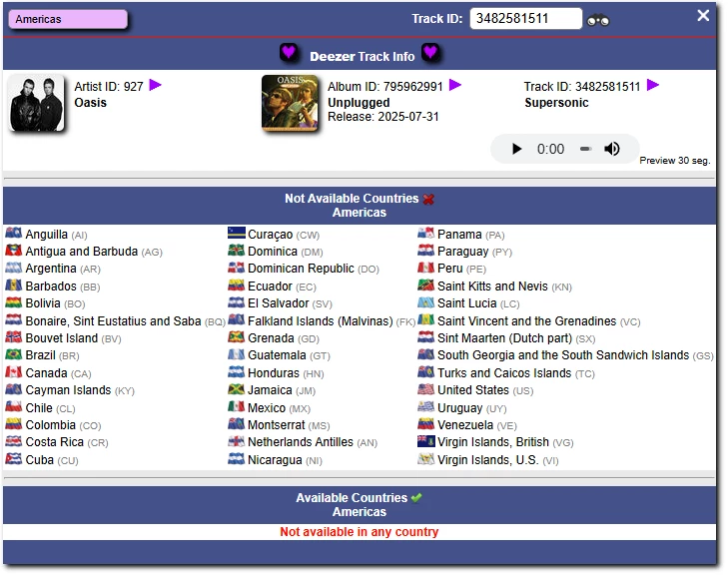The image size is (728, 575).
Task: Mute the preview audio speaker icon
Action: [x=612, y=149]
